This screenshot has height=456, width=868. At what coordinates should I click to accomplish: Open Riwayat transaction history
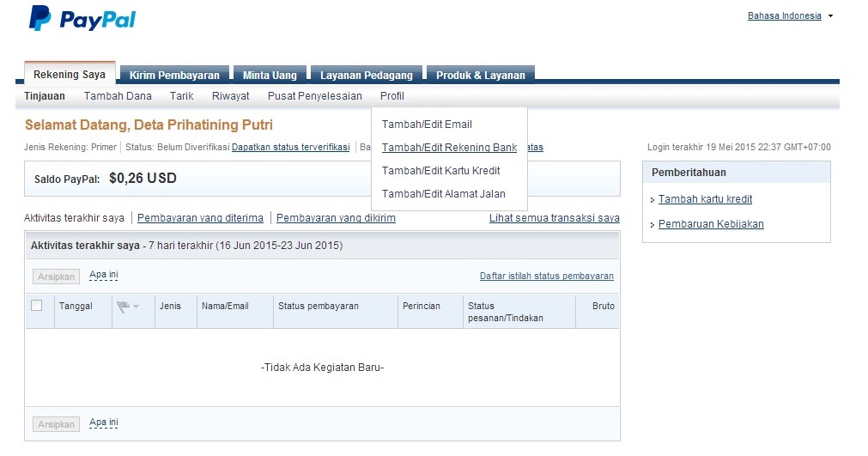point(230,95)
